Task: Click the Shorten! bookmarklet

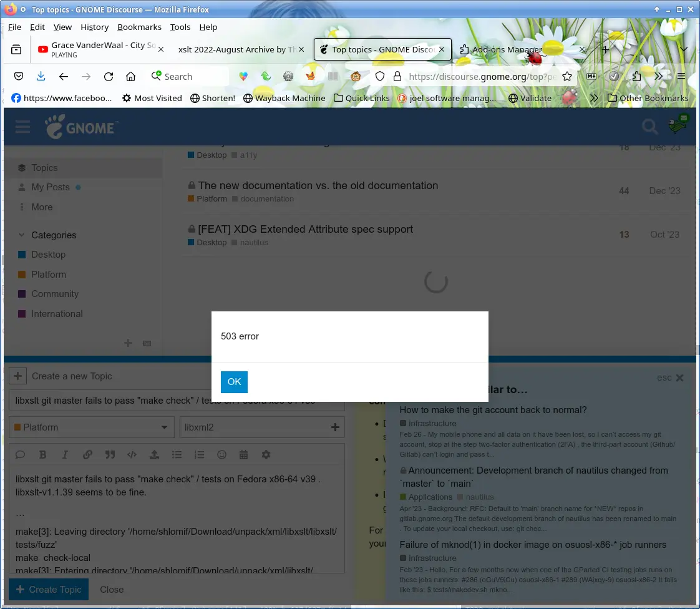Action: [x=213, y=98]
